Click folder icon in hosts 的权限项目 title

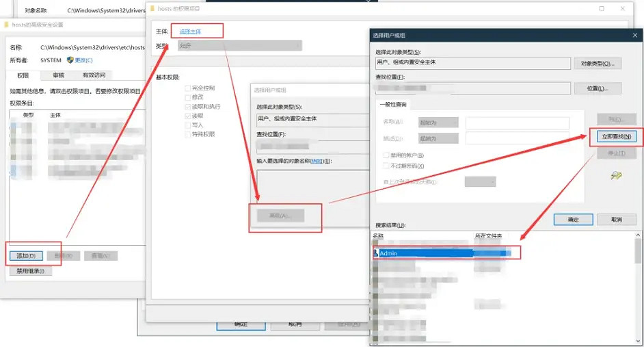pos(153,9)
